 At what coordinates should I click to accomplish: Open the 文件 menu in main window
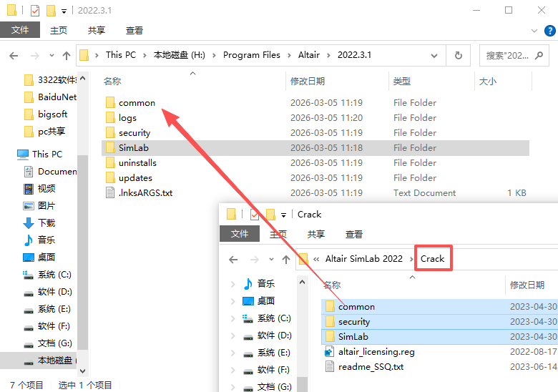click(x=19, y=30)
